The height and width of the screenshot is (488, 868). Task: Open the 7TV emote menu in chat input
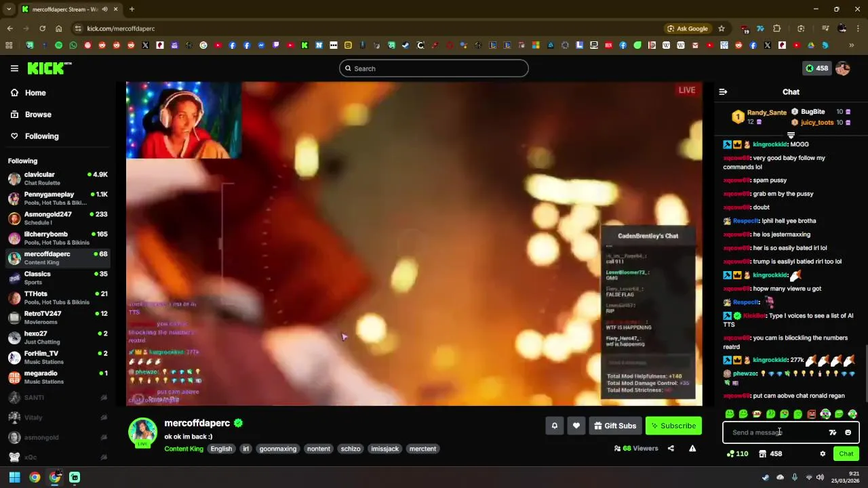[x=833, y=432]
